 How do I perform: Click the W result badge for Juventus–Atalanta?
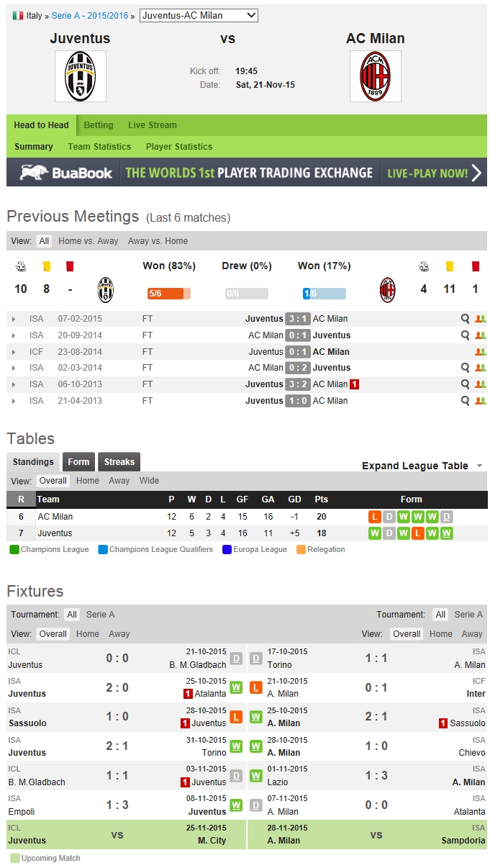[236, 688]
